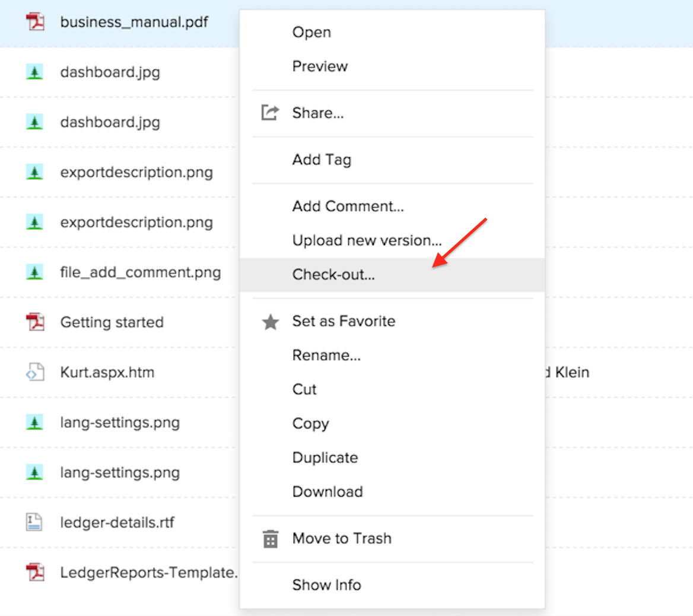Click the PDF icon beside business_manual.pdf
693x616 pixels.
pos(35,23)
